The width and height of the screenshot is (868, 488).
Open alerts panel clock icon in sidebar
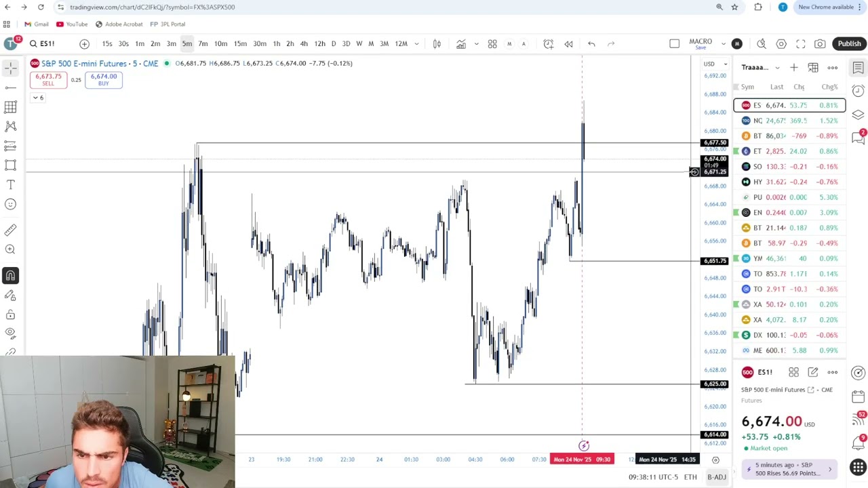tap(858, 91)
